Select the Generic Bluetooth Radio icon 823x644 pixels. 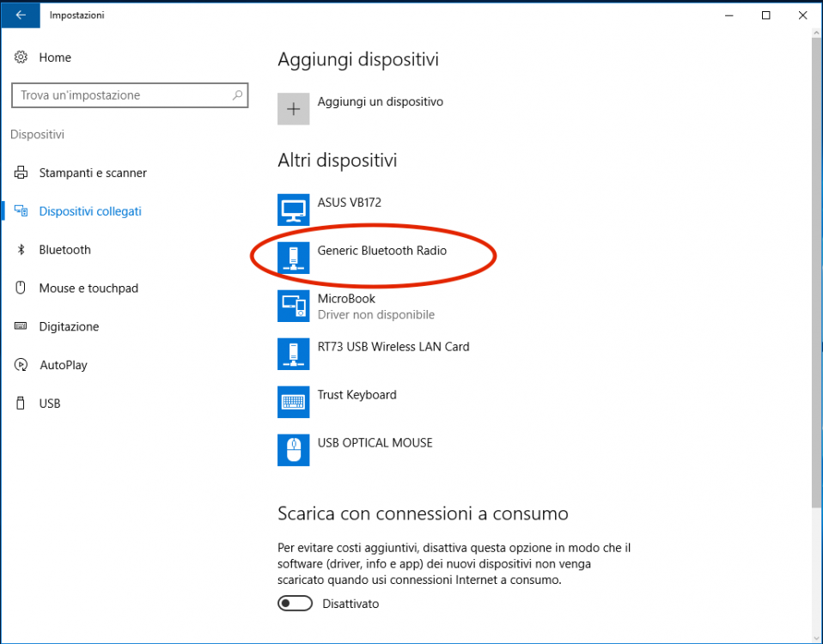(294, 258)
